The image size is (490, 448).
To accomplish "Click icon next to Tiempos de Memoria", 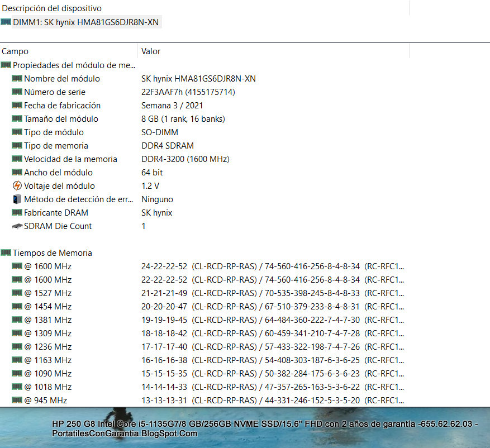I will coord(6,252).
